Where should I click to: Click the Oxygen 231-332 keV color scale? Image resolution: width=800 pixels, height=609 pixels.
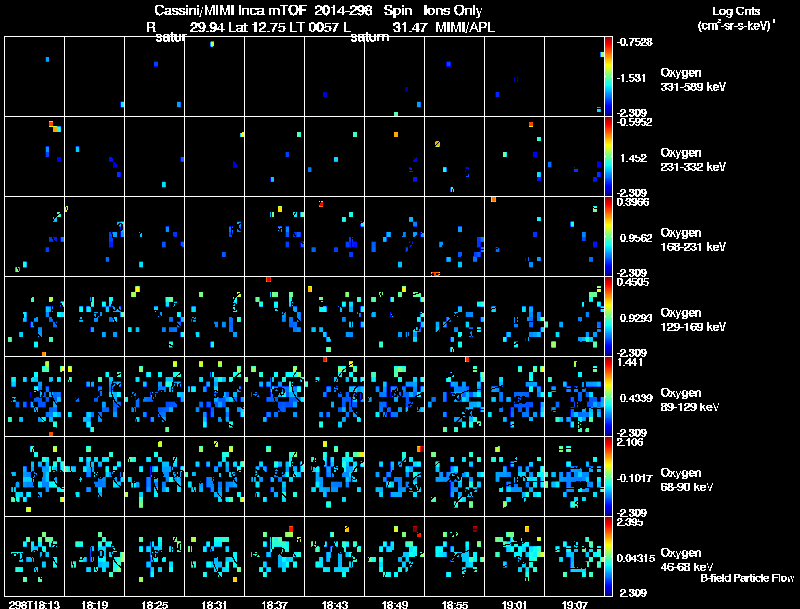tap(609, 156)
